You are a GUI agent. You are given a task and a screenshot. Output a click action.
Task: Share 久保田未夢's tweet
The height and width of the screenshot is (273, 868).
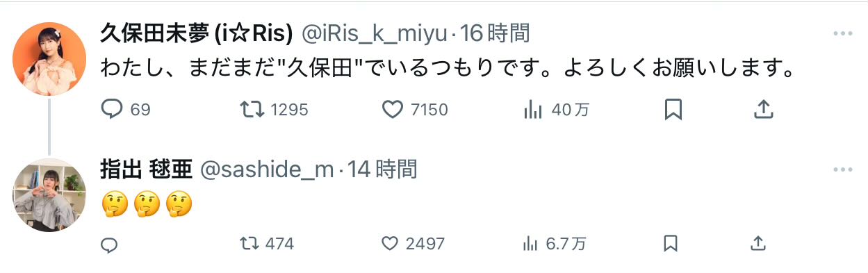[763, 109]
